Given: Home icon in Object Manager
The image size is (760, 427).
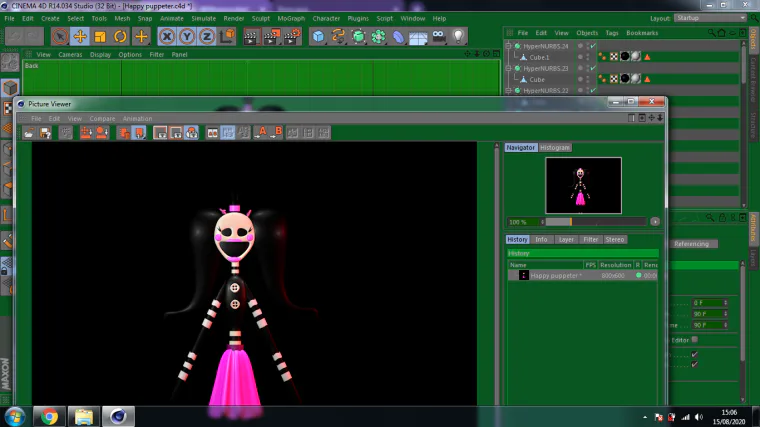Looking at the screenshot, I should click(722, 33).
